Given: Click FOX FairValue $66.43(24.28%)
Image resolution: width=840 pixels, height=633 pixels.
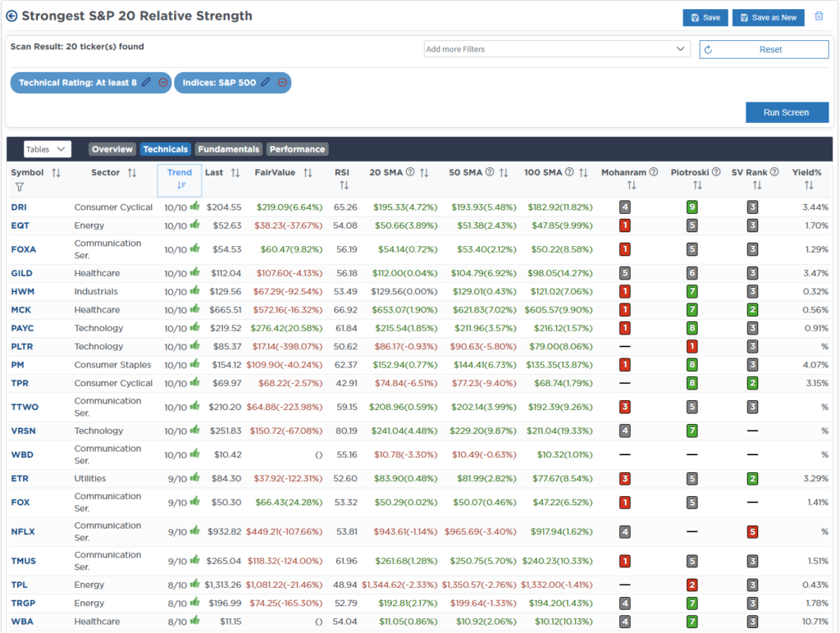Looking at the screenshot, I should tap(289, 503).
